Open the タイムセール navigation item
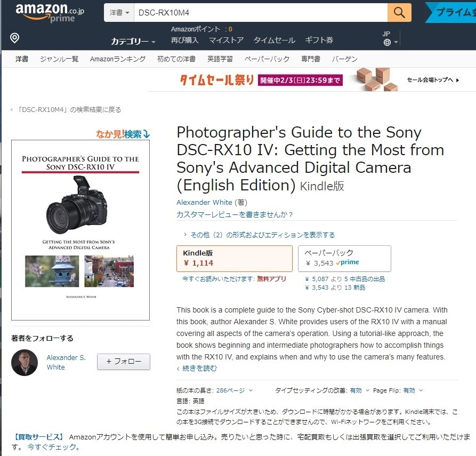Screen dimensions: 476x456 [x=275, y=40]
